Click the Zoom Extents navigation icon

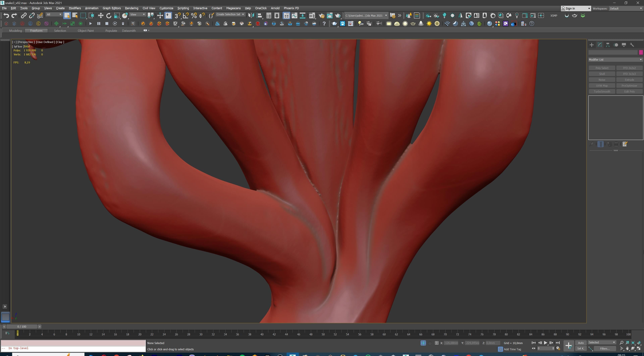(x=633, y=343)
